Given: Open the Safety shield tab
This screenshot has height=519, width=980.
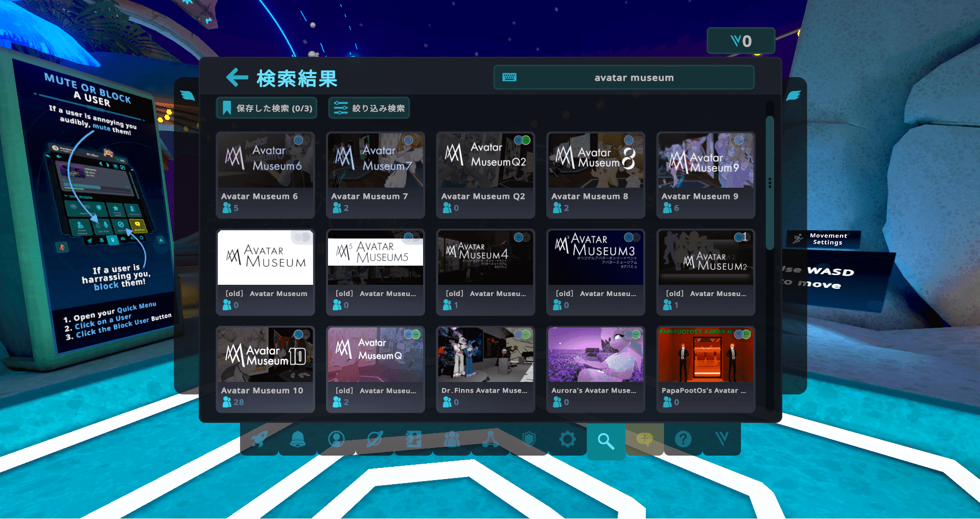Looking at the screenshot, I should point(529,439).
